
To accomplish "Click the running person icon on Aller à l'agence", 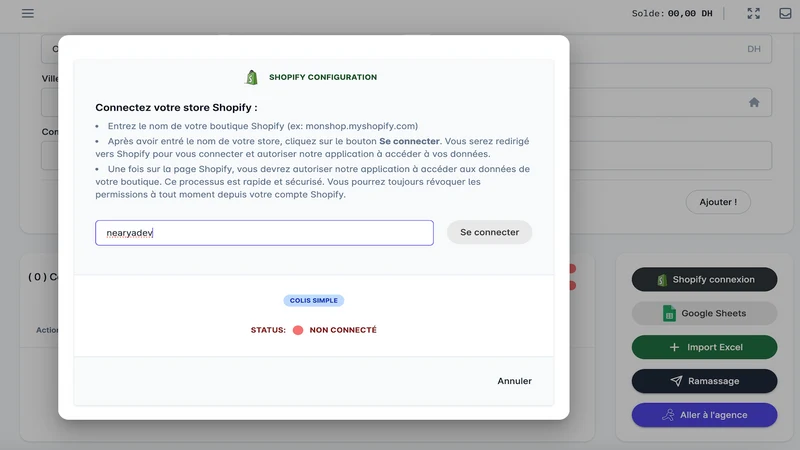I will [x=668, y=415].
